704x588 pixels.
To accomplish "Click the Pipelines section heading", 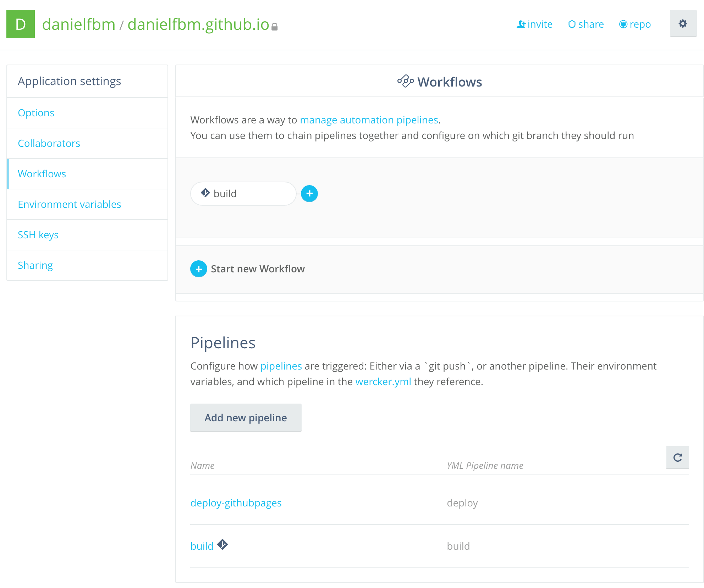I will (x=223, y=343).
